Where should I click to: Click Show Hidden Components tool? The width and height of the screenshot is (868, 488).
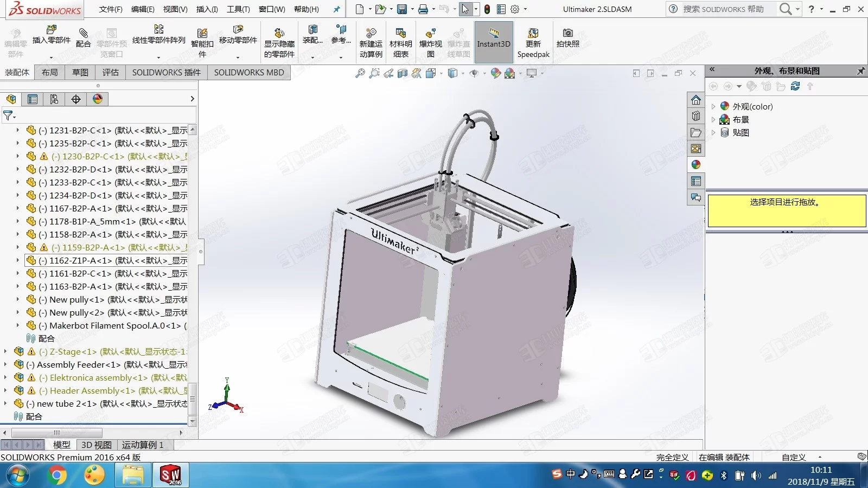click(x=279, y=43)
